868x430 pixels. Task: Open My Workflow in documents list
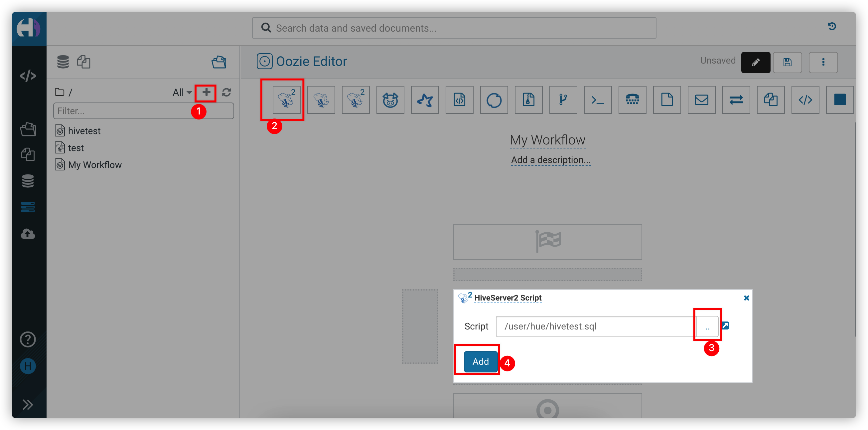click(95, 165)
